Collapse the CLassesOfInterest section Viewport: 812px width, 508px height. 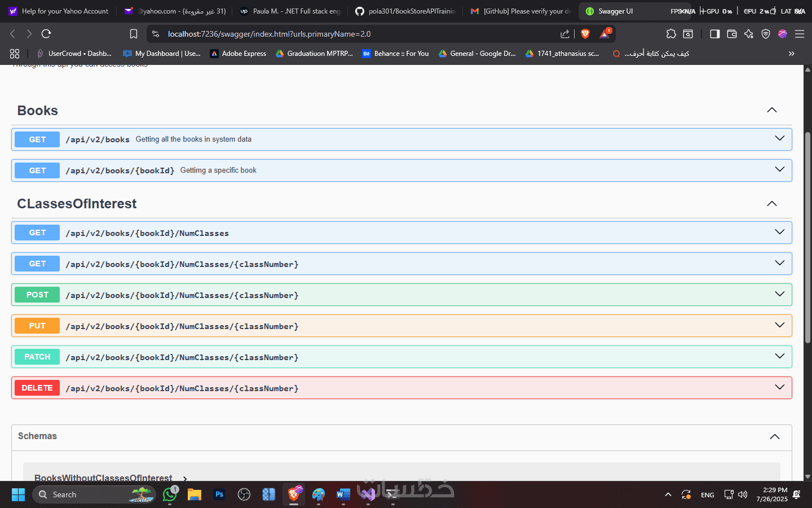click(x=772, y=204)
